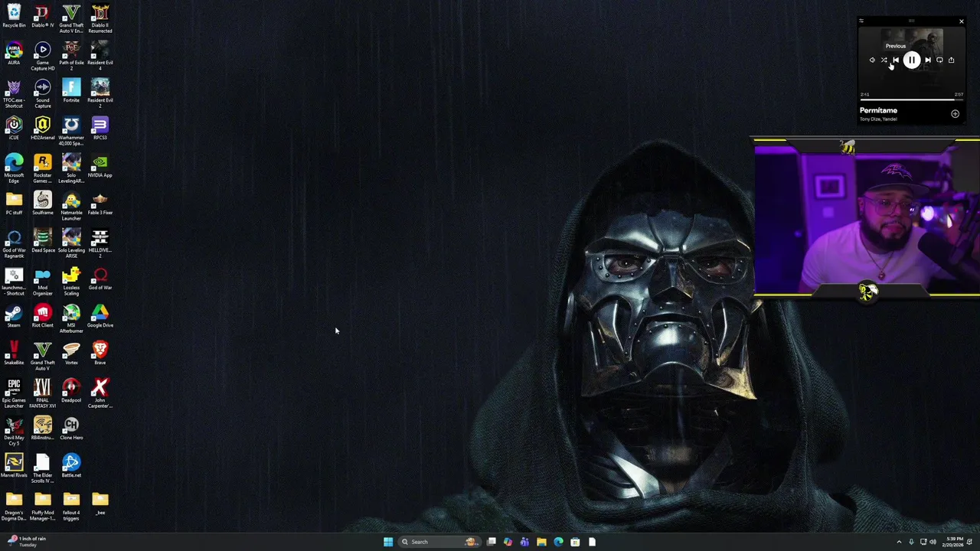Screen dimensions: 980x551
Task: Select the Game Capture HD shortcut
Action: (x=42, y=57)
